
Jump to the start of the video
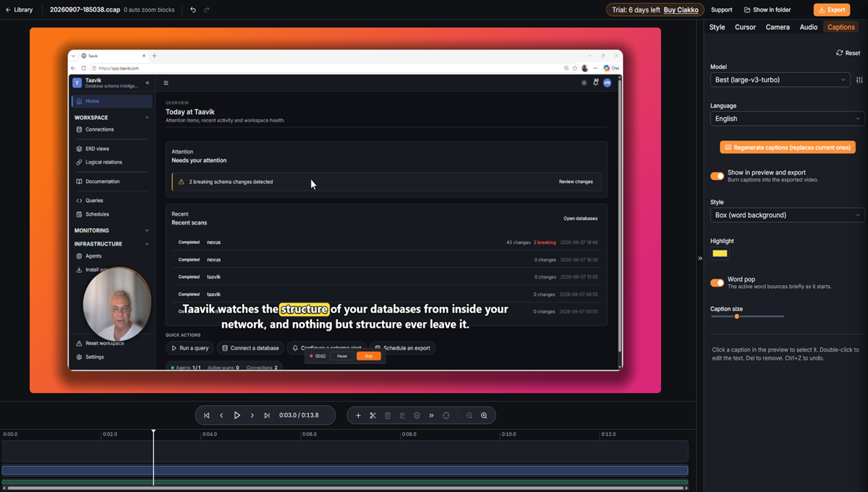[207, 415]
